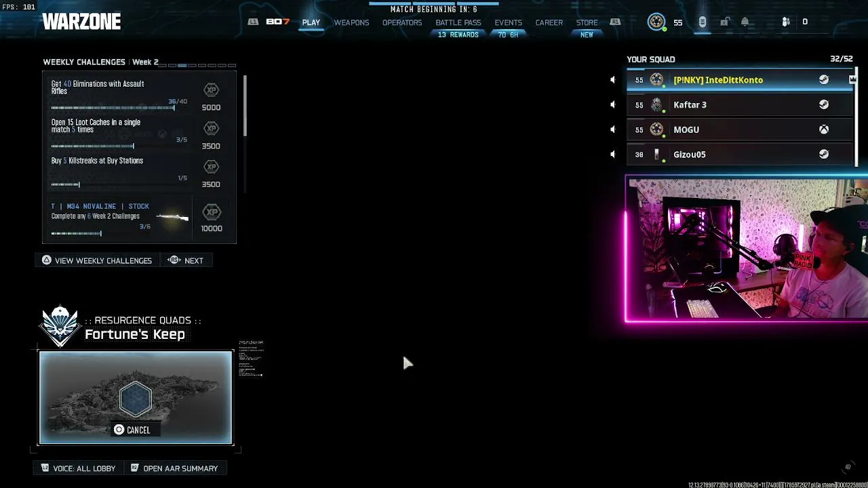The image size is (868, 488).
Task: Select squad member [P!NKY] InteDittKonto
Action: 741,80
